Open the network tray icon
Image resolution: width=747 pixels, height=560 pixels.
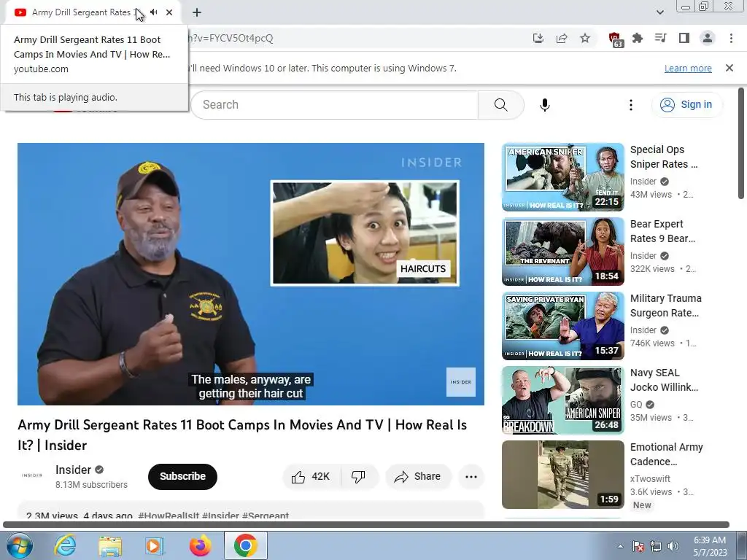[656, 546]
